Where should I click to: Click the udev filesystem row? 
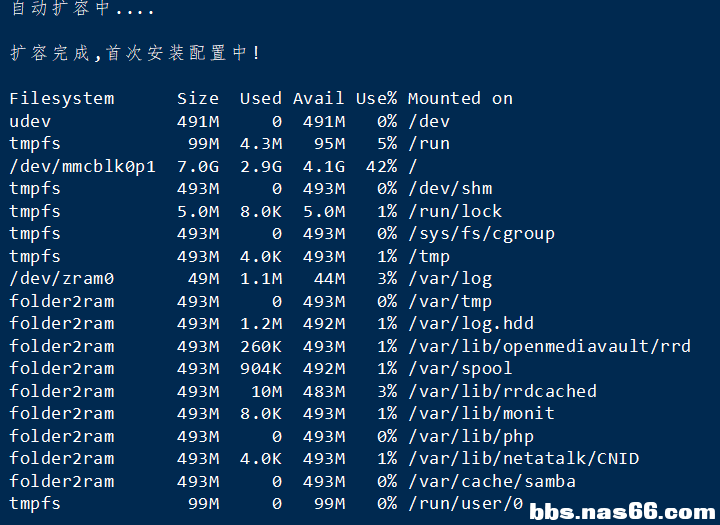(230, 121)
